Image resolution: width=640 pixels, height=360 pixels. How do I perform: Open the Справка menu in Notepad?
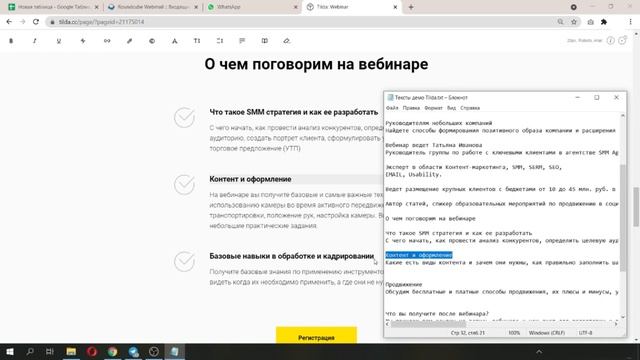pyautogui.click(x=470, y=108)
